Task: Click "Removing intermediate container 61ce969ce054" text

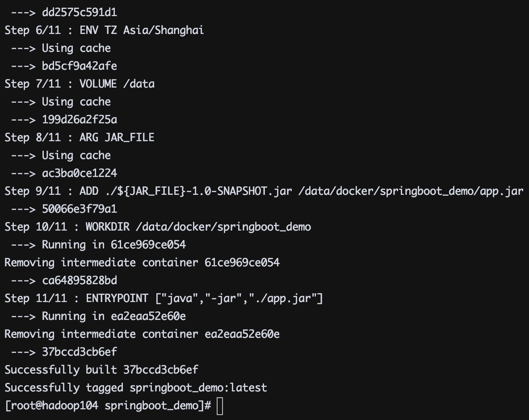Action: point(142,263)
